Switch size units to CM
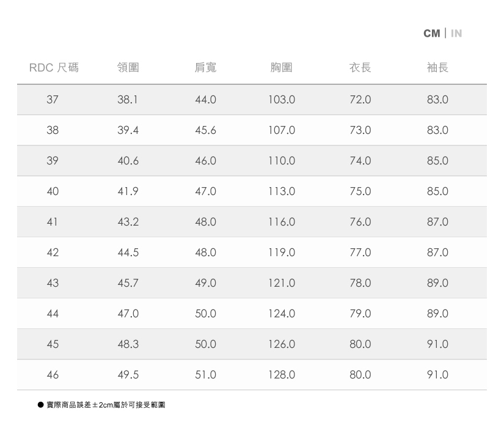This screenshot has height=428, width=504. tap(431, 33)
